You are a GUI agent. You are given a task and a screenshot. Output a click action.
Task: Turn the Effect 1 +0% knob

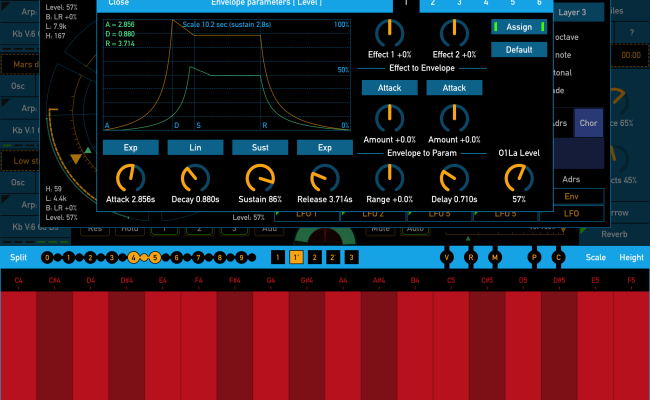389,33
